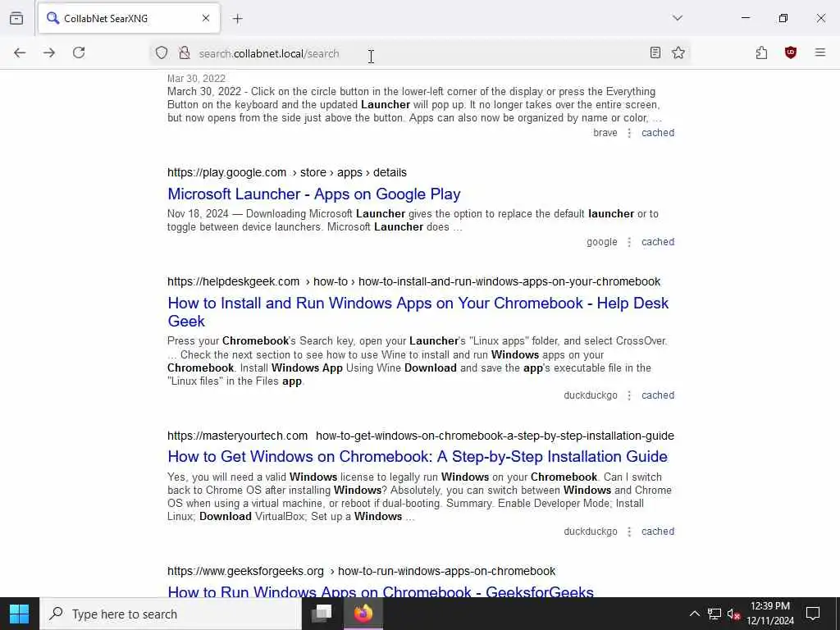Open options dots beside brave engine
Image resolution: width=840 pixels, height=630 pixels.
629,133
